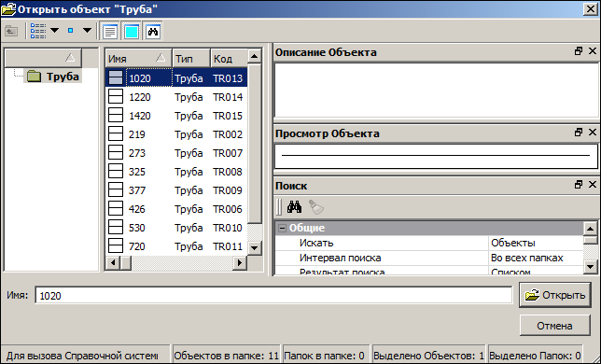This screenshot has width=601, height=364.
Task: Select the pipe icon of row 273
Action: (116, 152)
